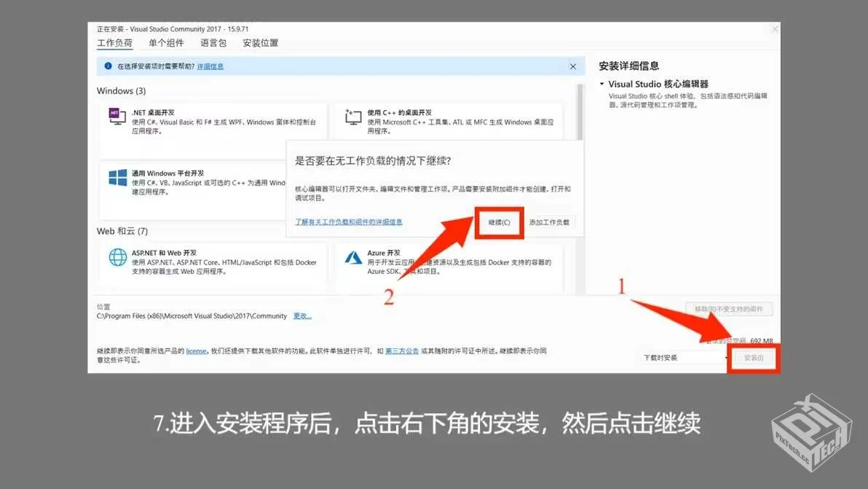Viewport: 868px width, 489px height.
Task: Click the 更改... link next to install path
Action: 302,316
